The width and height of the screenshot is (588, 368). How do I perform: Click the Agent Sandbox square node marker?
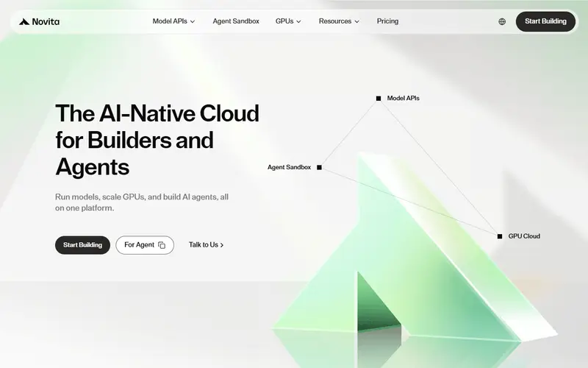coord(319,168)
